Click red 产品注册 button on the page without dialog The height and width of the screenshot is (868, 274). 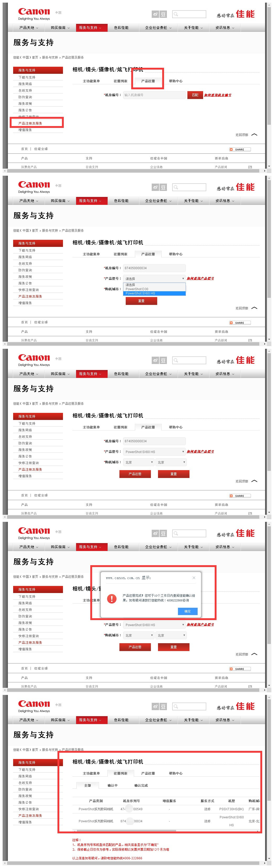click(135, 474)
